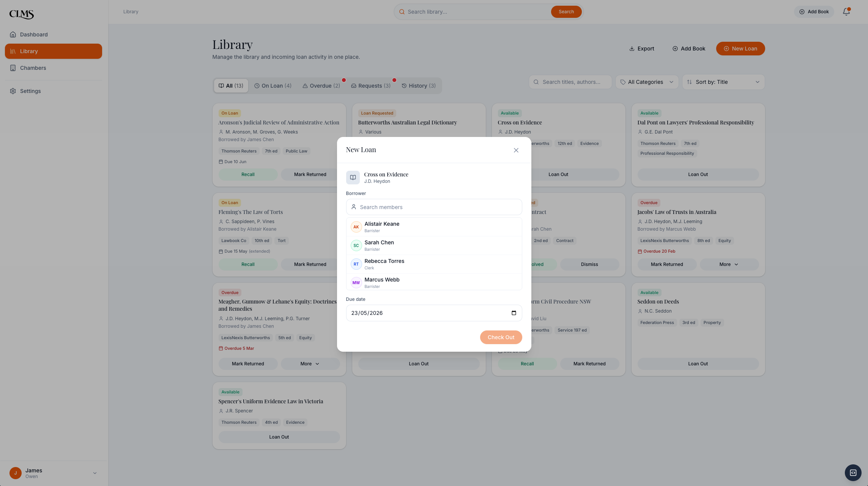Open the All Categories dropdown
Viewport: 868px width, 486px height.
click(x=647, y=82)
